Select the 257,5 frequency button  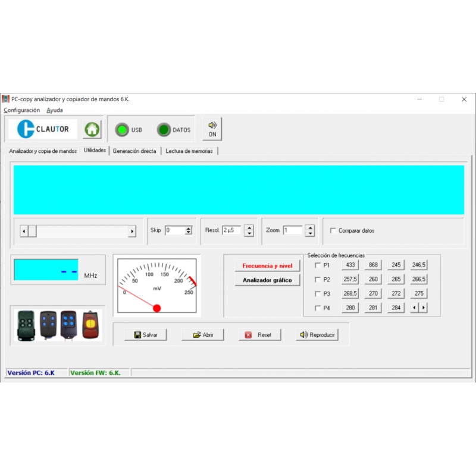click(350, 279)
